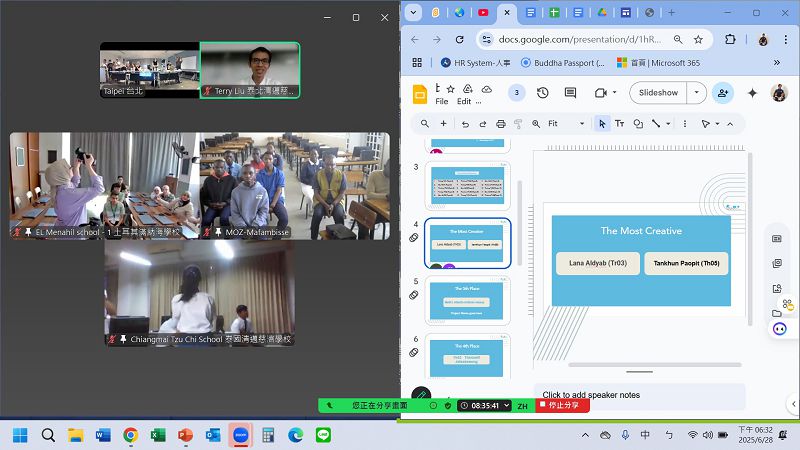Click the print icon in toolbar
Viewport: 800px width, 450px height.
500,124
